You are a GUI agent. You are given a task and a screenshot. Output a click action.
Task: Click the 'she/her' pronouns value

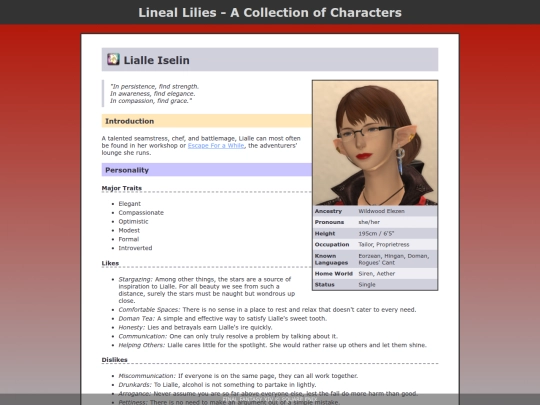(369, 222)
